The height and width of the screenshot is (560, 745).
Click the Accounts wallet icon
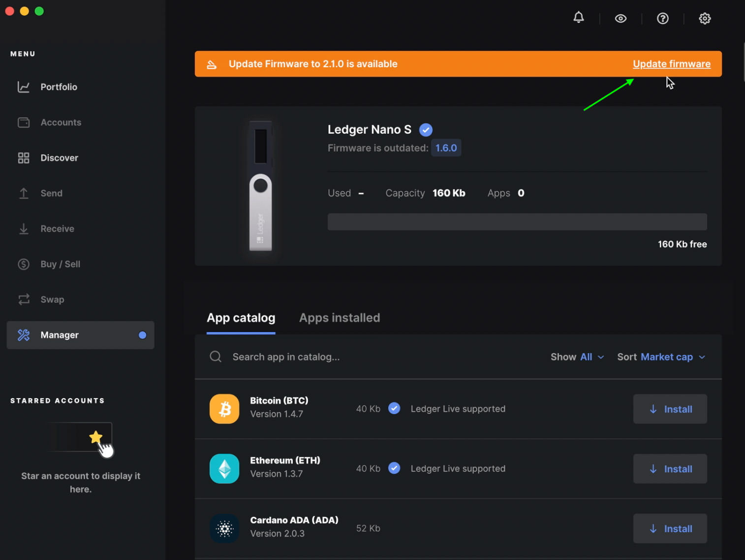click(x=24, y=122)
